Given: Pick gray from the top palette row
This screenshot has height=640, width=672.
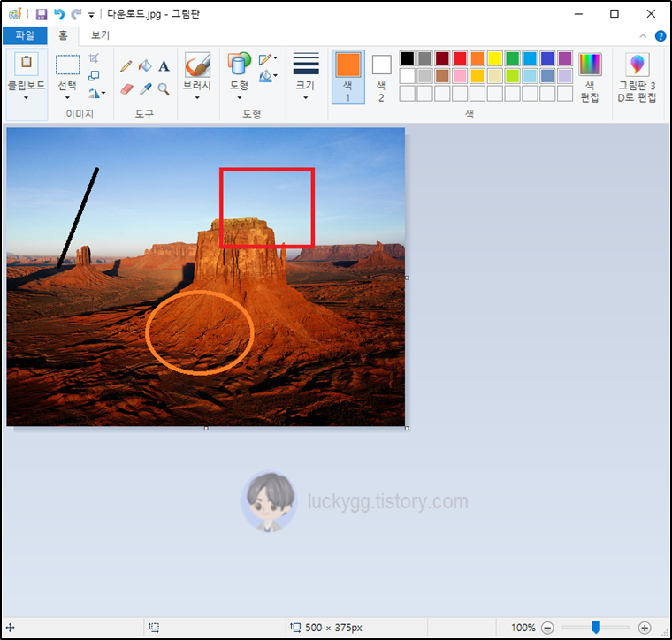Looking at the screenshot, I should coord(424,57).
